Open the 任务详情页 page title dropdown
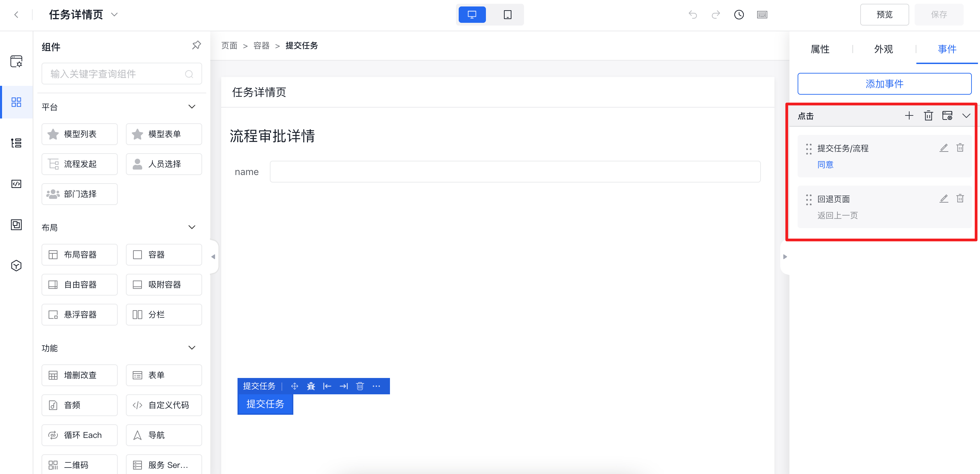This screenshot has width=980, height=474. pos(114,15)
